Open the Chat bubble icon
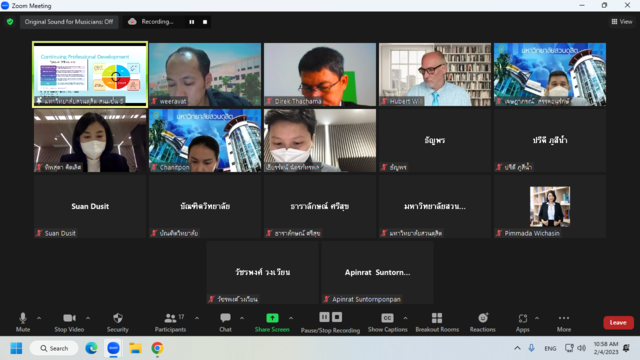640x360 pixels. coord(225,318)
